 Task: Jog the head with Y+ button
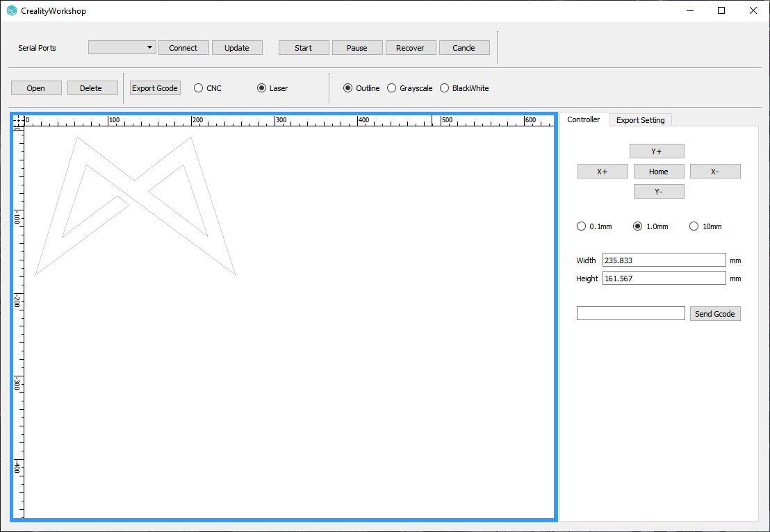657,151
